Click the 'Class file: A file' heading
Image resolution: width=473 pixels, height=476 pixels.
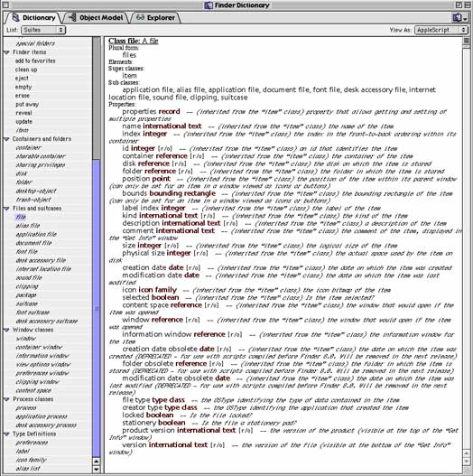[x=134, y=41]
